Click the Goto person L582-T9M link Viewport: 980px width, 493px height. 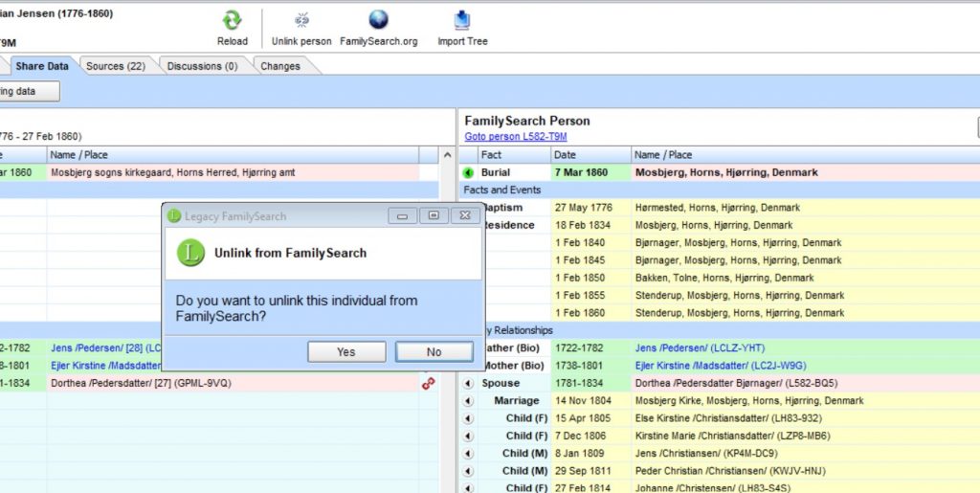pos(516,136)
